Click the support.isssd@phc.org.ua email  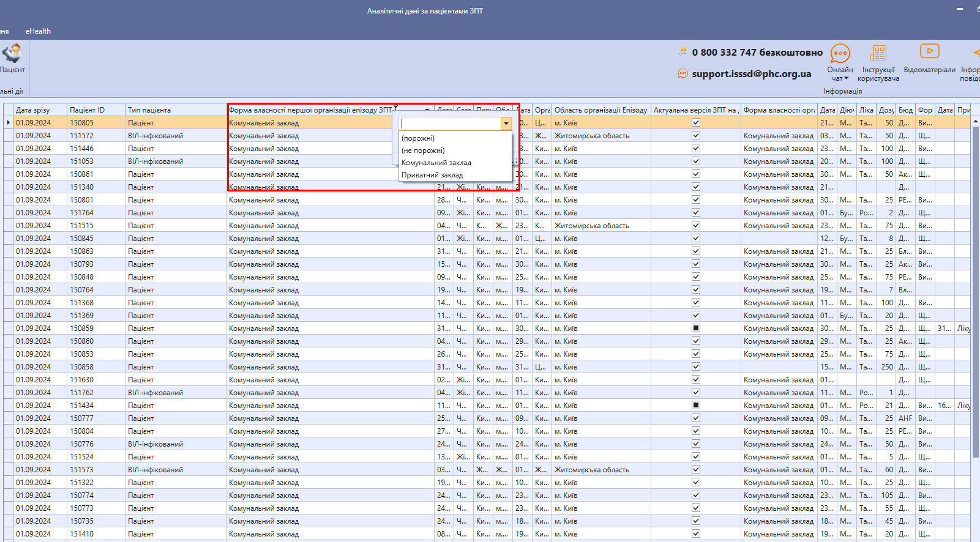[x=752, y=73]
